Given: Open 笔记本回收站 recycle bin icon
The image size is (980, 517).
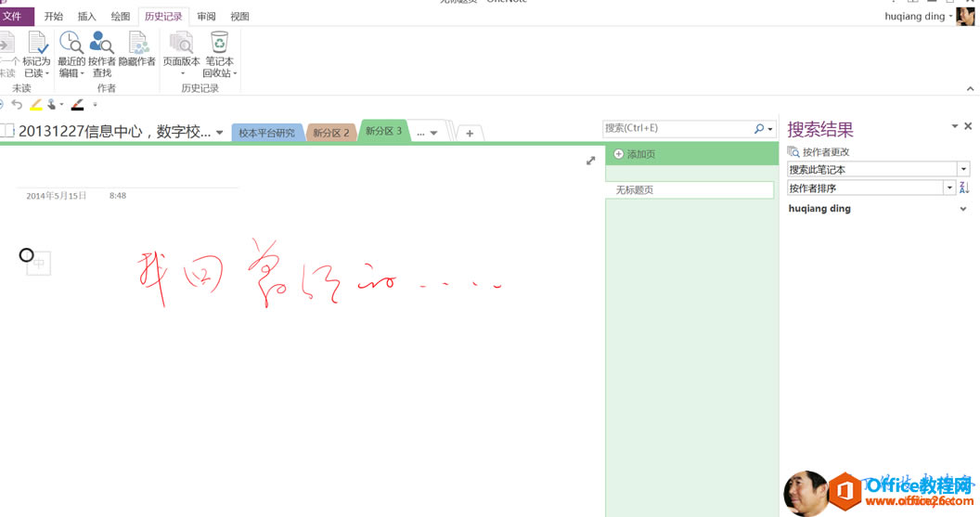Looking at the screenshot, I should 219,43.
